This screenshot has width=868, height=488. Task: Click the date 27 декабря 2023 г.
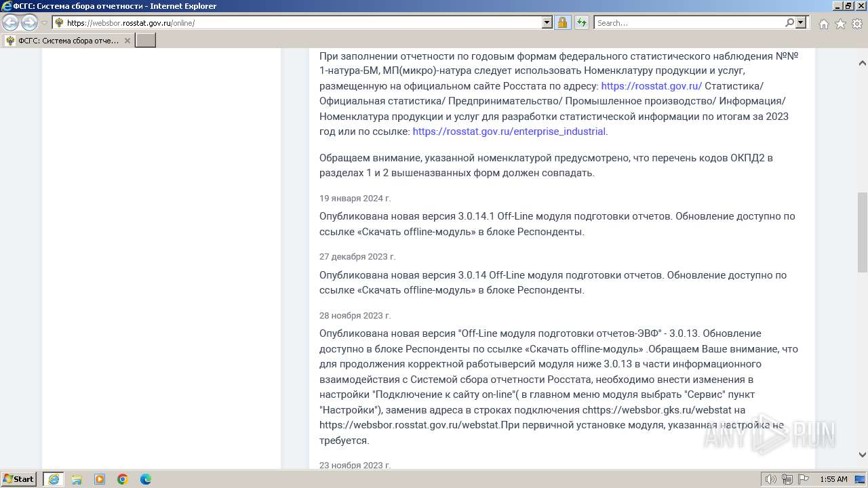(x=357, y=257)
